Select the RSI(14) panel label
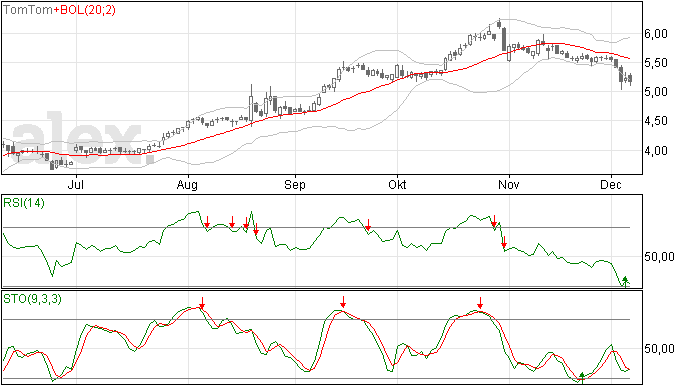The height and width of the screenshot is (387, 690). coord(24,203)
